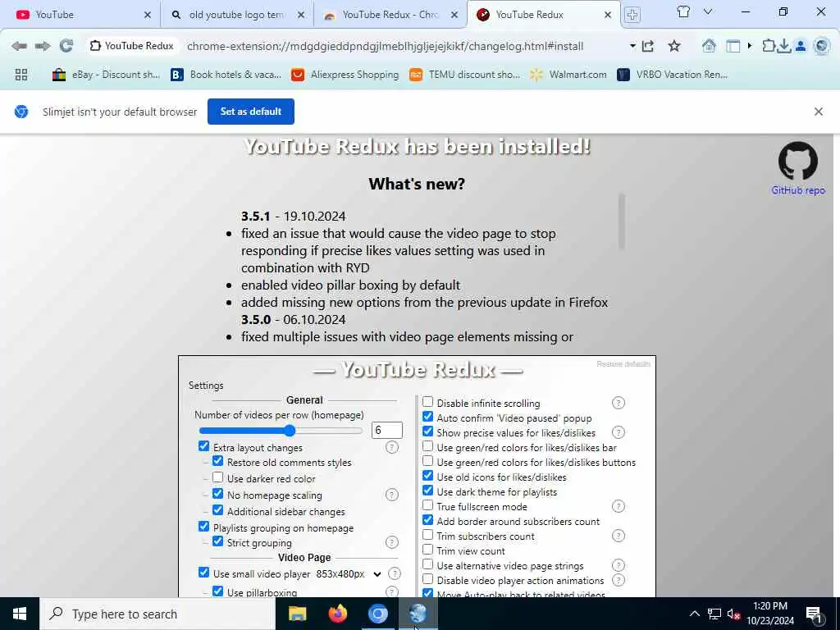Open a new tab with plus button
This screenshot has height=630, width=840.
(632, 15)
